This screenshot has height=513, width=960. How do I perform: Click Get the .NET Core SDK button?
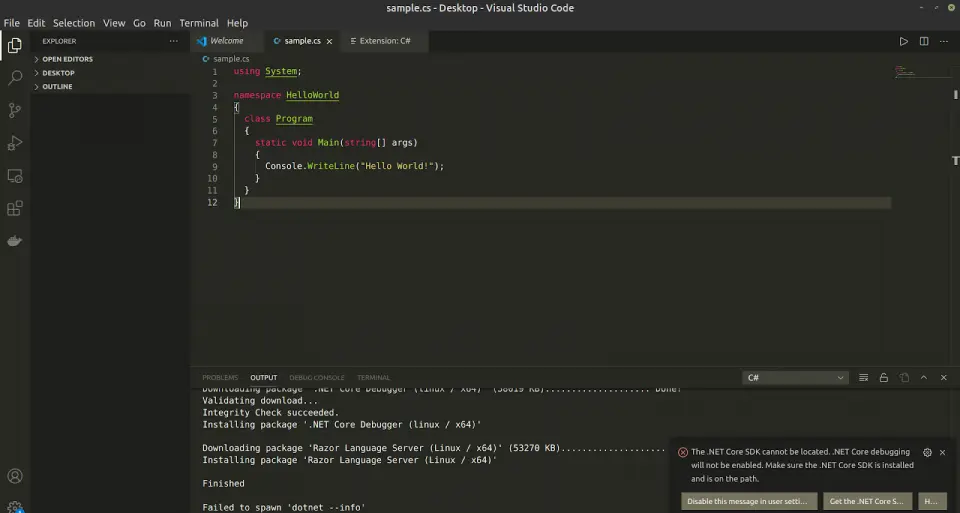point(866,501)
